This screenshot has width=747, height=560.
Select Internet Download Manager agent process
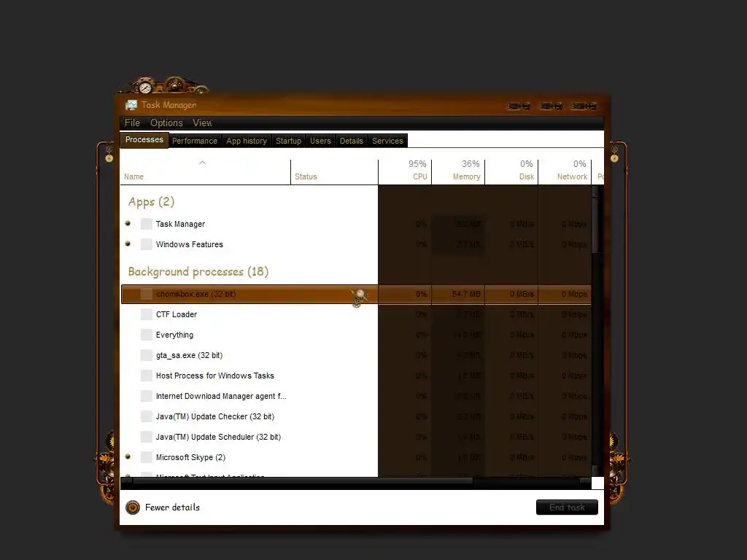356,396
